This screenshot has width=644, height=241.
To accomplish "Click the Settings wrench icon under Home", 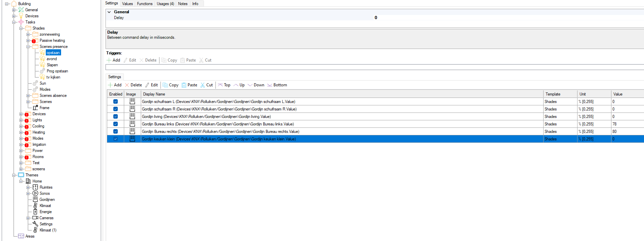I will point(35,224).
